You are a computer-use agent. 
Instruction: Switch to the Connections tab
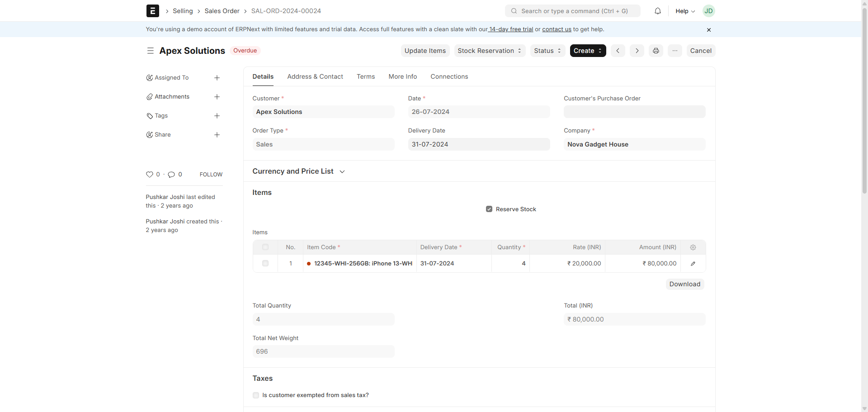pos(449,76)
